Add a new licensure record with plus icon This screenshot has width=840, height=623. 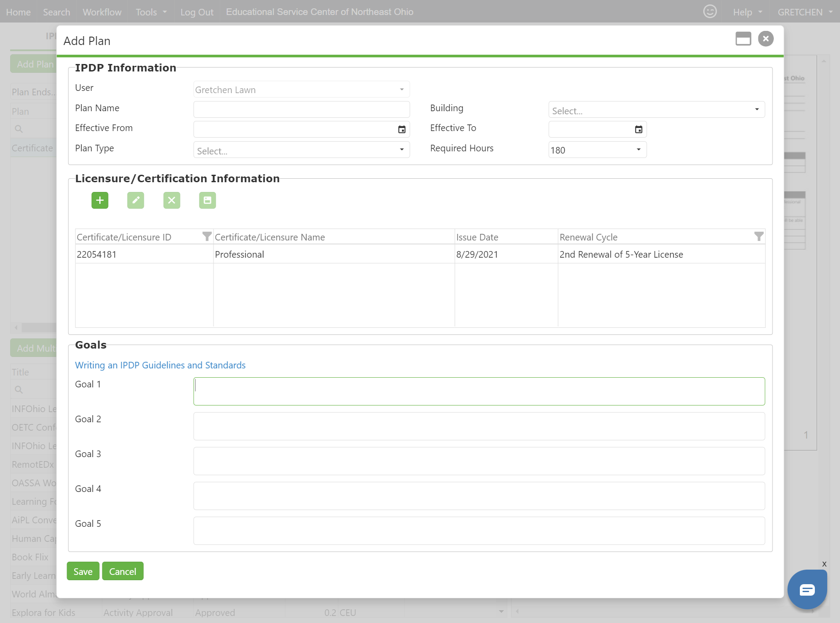[x=100, y=200]
